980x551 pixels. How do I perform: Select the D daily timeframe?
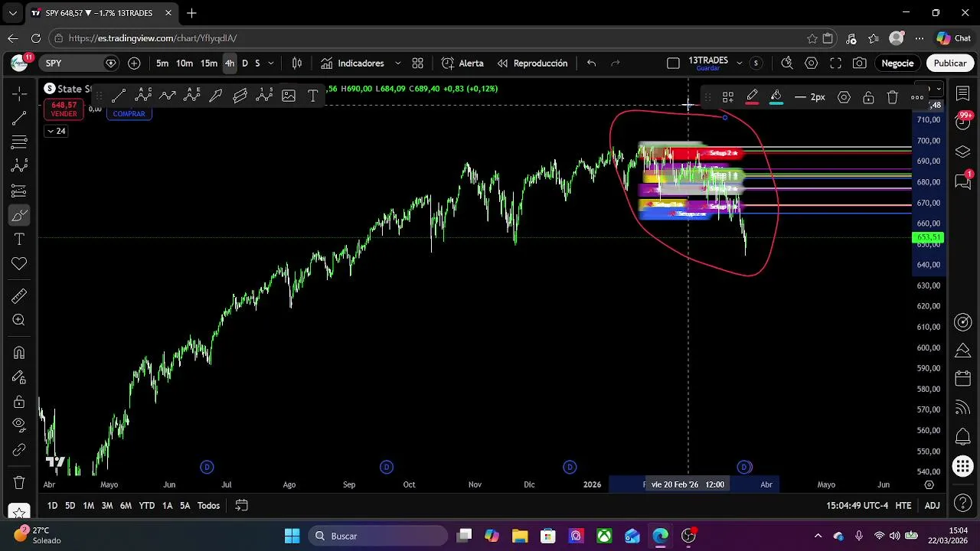pyautogui.click(x=245, y=64)
